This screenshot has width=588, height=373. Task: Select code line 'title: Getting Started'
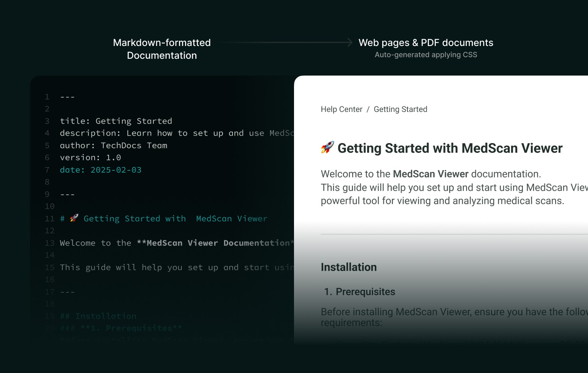click(x=116, y=121)
